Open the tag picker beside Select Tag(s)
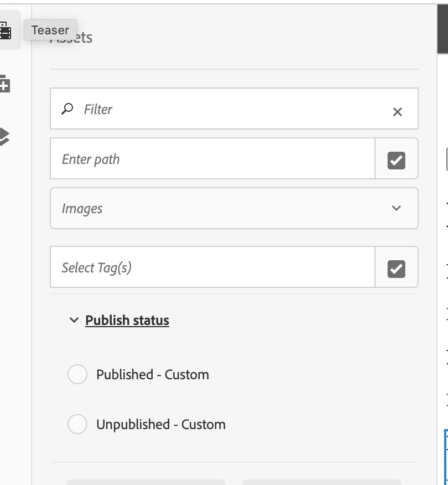This screenshot has width=448, height=485. 397,269
